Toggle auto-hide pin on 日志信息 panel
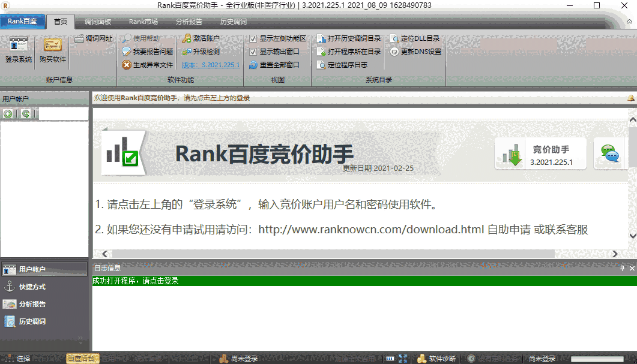 tap(623, 267)
